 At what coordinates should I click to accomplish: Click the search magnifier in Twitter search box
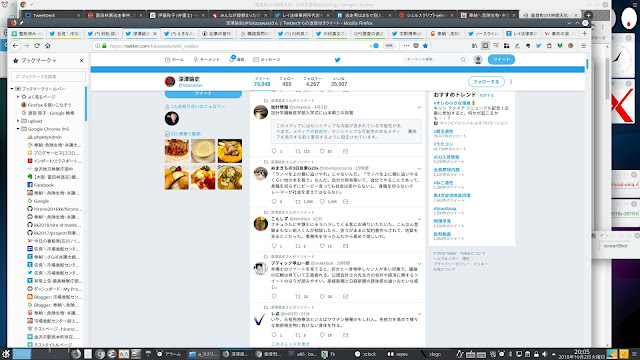(x=463, y=60)
